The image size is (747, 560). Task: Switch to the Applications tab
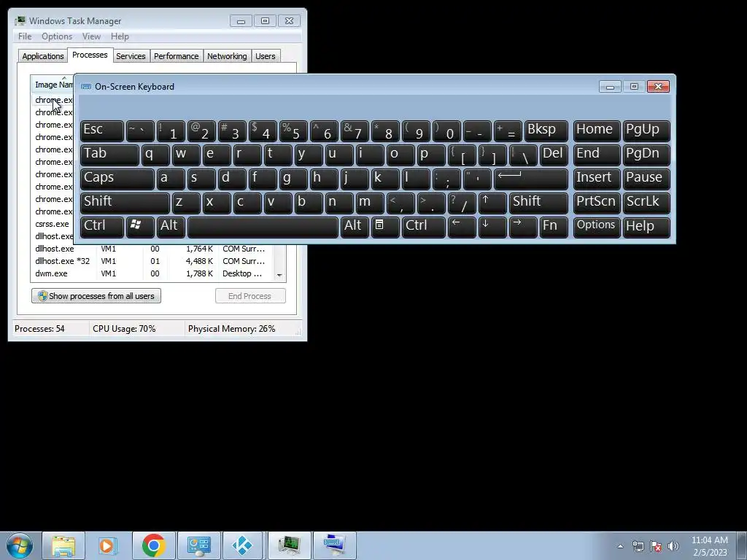tap(43, 56)
